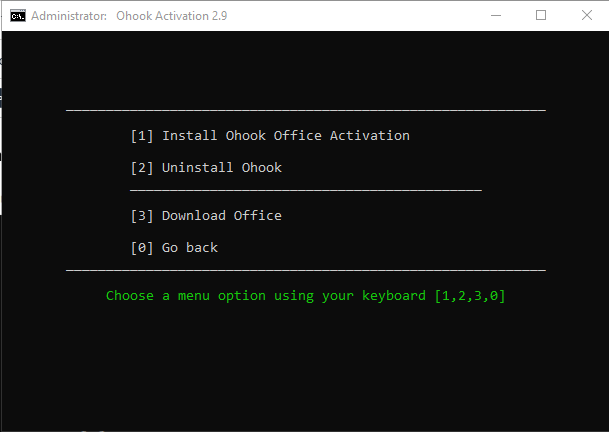This screenshot has width=609, height=432.
Task: Click the [2] bracketed number
Action: coord(142,168)
